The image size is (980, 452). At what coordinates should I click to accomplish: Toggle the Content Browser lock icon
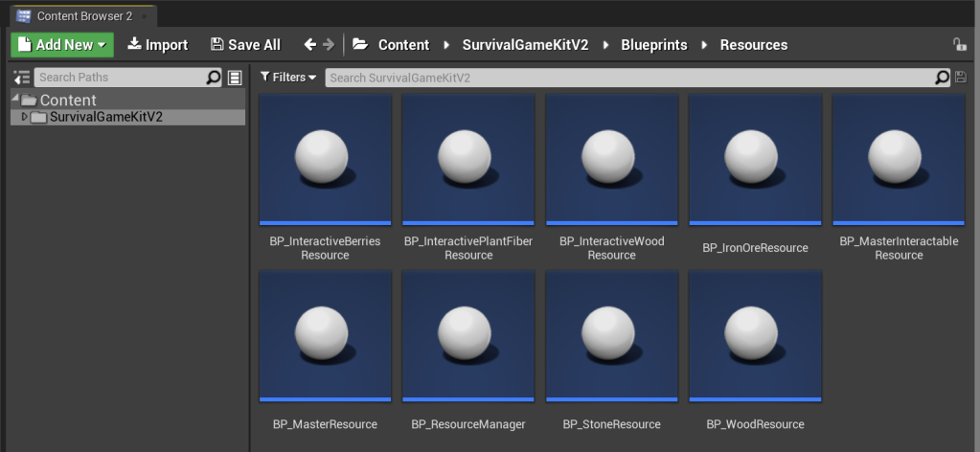pos(959,44)
